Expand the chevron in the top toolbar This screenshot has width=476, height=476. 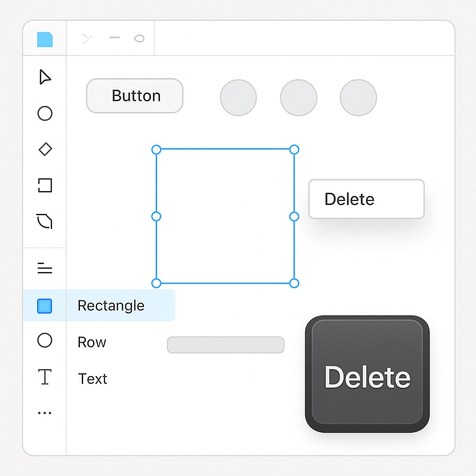pos(86,39)
